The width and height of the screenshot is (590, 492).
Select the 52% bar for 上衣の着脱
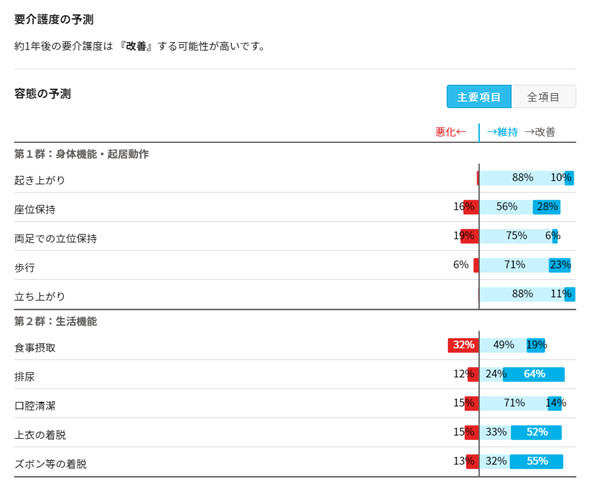coord(536,433)
